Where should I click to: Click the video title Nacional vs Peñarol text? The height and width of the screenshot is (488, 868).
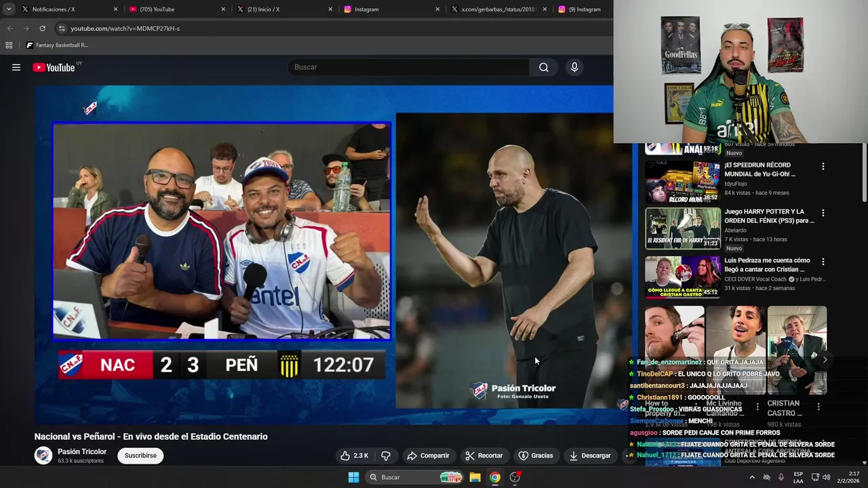(151, 436)
